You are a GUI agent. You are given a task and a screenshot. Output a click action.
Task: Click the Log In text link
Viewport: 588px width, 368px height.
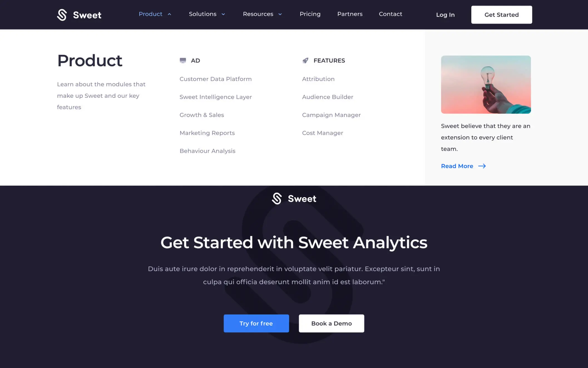[x=445, y=14]
